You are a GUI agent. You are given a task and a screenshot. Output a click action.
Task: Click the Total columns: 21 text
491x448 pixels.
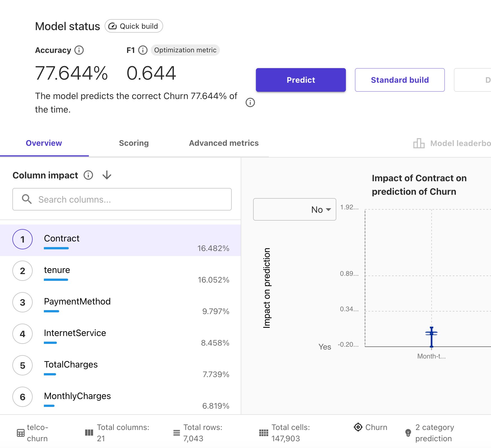pyautogui.click(x=123, y=433)
